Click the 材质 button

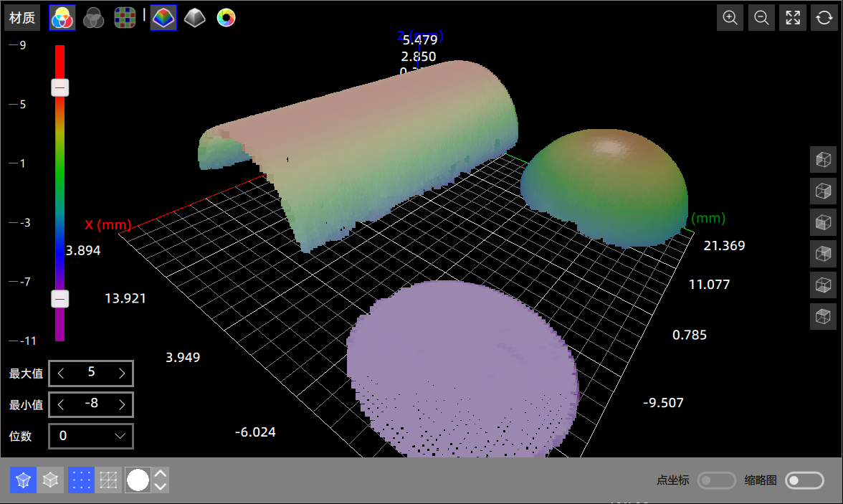point(22,18)
